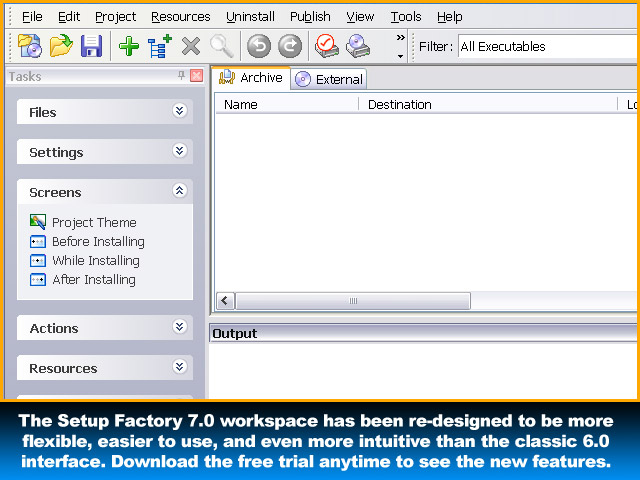The width and height of the screenshot is (640, 480).
Task: Click the After Installing screen icon
Action: 38,280
